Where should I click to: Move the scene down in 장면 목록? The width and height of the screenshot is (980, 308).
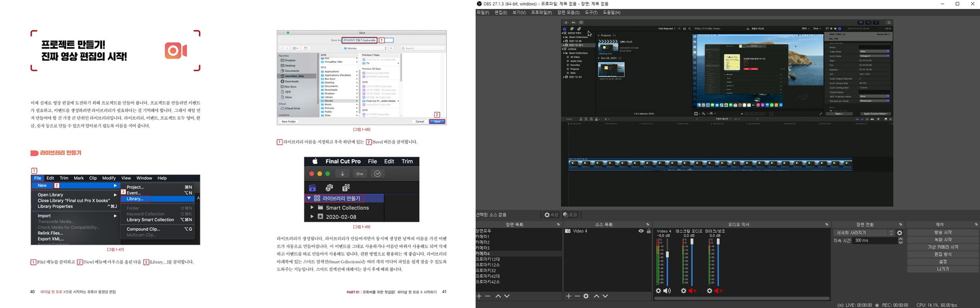point(507,296)
